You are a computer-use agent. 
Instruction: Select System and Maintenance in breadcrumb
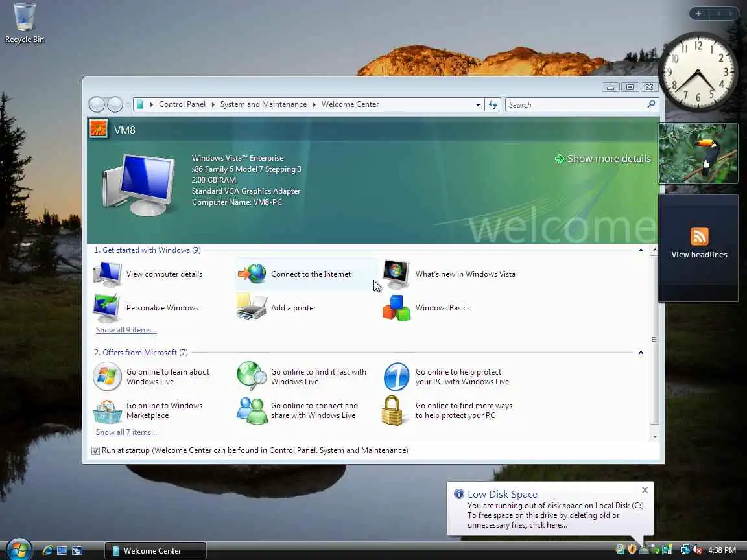263,104
